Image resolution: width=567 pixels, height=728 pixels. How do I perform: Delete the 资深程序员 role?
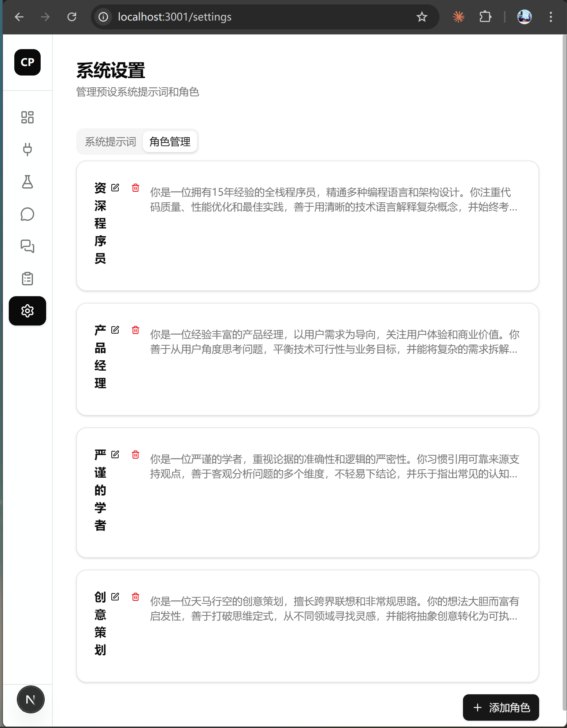pyautogui.click(x=136, y=188)
